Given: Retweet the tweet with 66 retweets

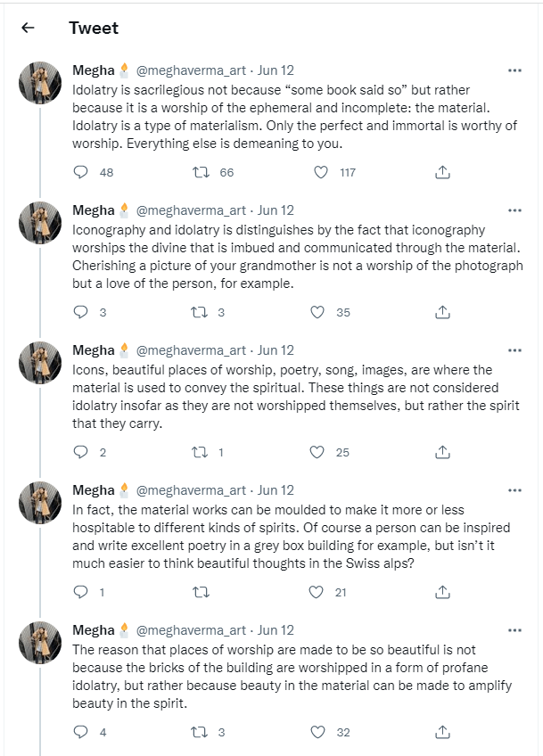Looking at the screenshot, I should click(201, 172).
